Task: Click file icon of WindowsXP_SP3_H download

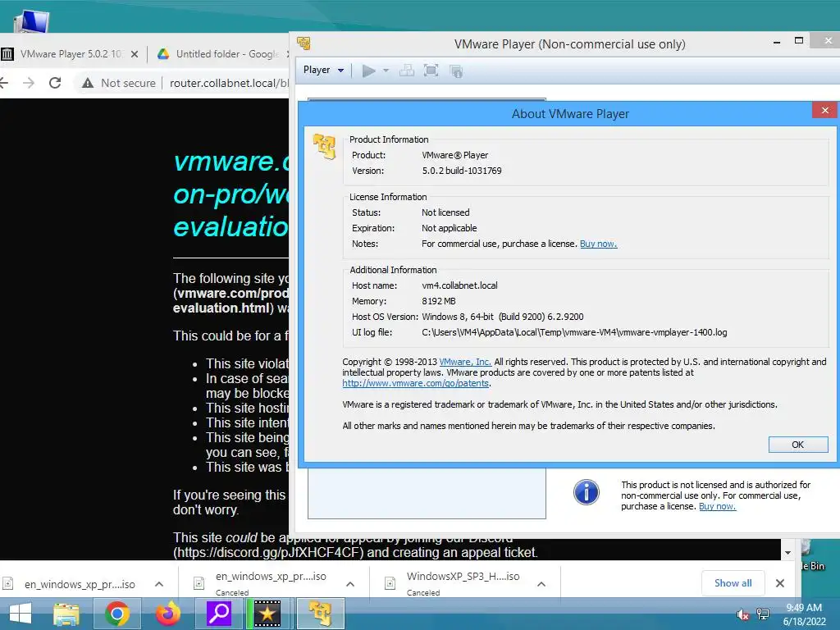Action: [x=390, y=583]
